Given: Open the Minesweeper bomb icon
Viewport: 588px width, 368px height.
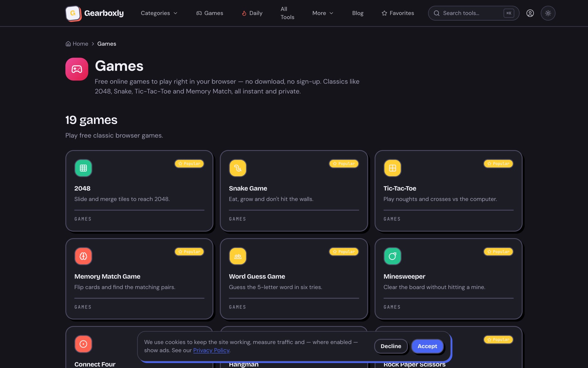Looking at the screenshot, I should [392, 256].
